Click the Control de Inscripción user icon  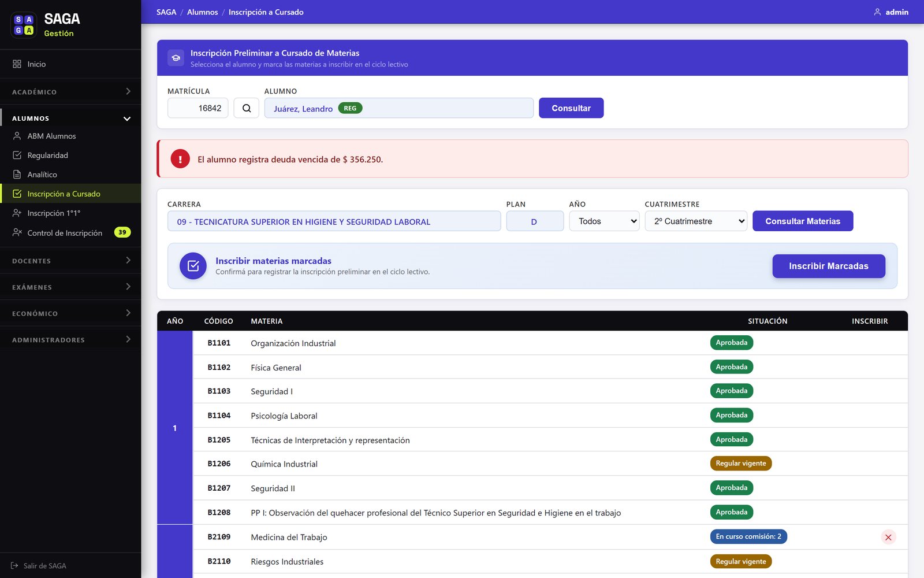click(x=17, y=232)
